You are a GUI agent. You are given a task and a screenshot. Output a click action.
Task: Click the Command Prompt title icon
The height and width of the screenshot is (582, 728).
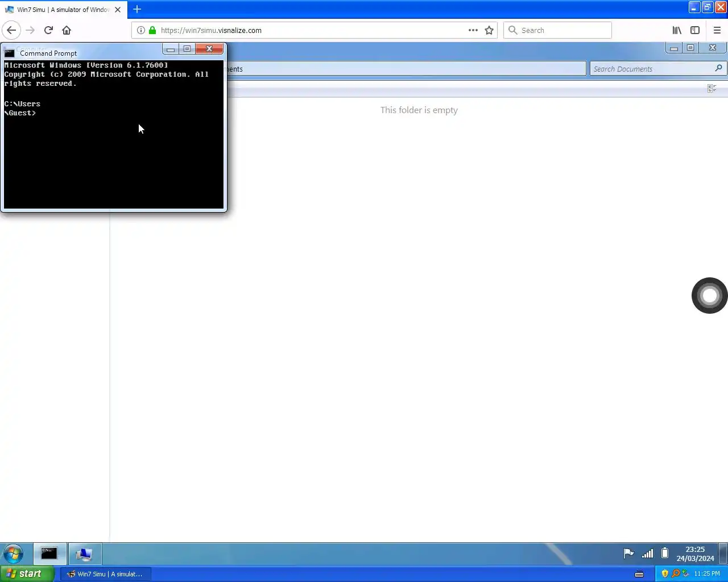(9, 53)
